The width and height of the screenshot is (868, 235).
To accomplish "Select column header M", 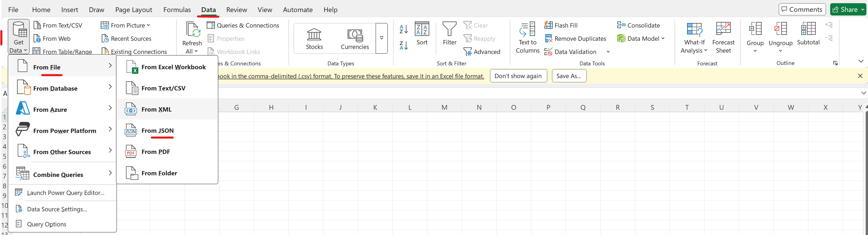I will point(444,107).
